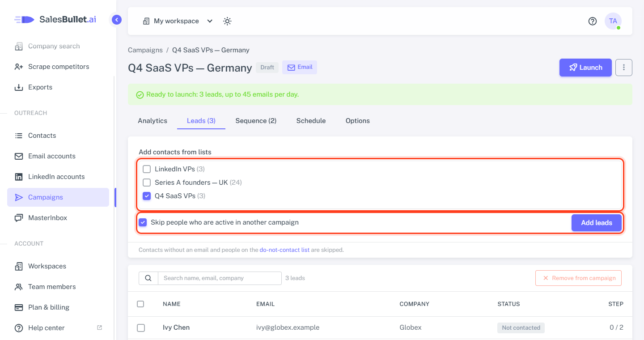Launch the campaign
The image size is (644, 340).
point(585,68)
